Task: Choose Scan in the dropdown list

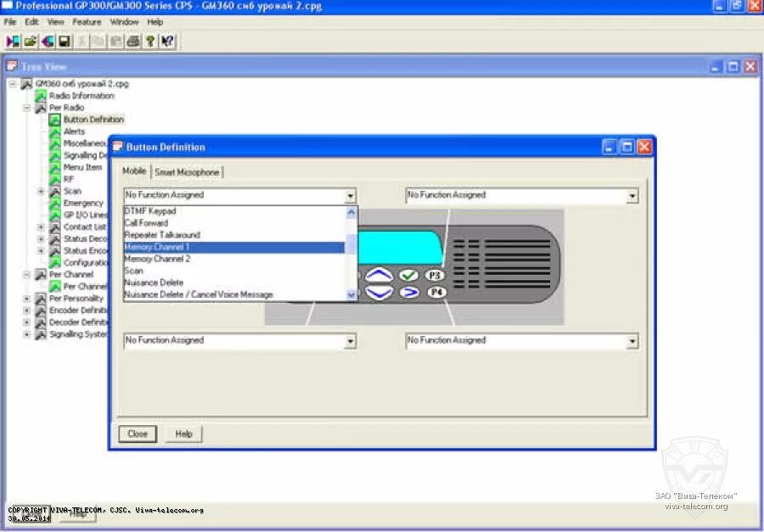Action: coord(234,271)
